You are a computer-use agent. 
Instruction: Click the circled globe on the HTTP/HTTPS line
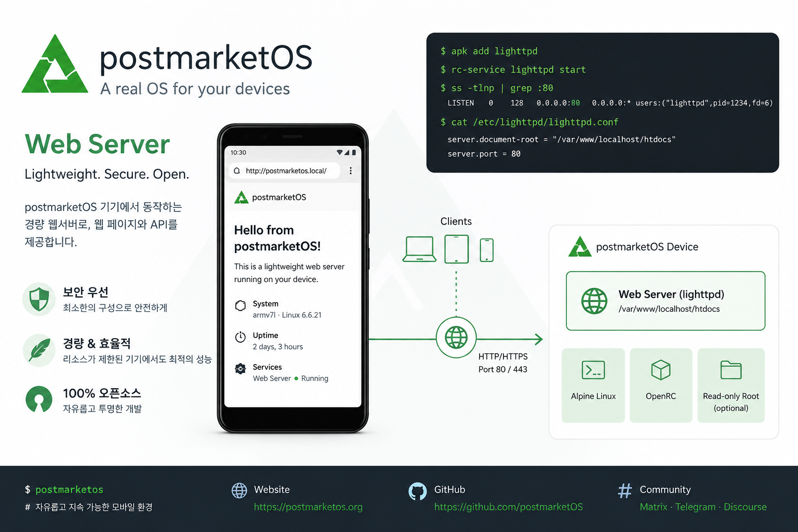[456, 338]
